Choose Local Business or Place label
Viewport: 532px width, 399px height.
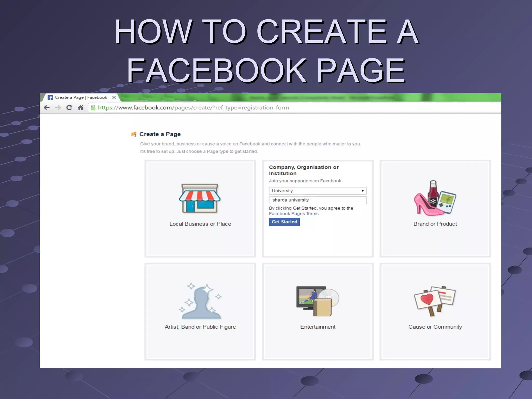coord(200,224)
